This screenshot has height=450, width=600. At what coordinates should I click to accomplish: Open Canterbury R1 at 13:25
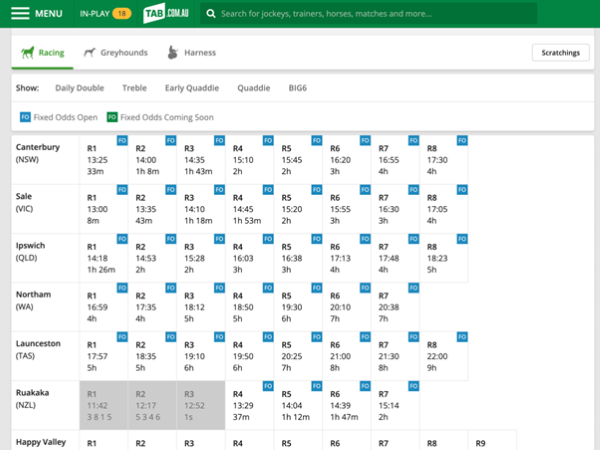click(x=104, y=160)
